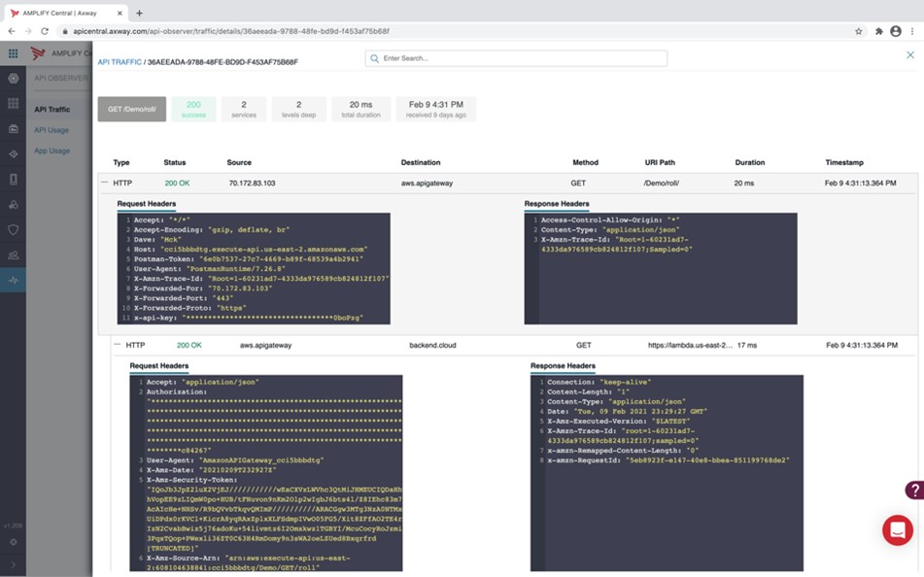Click the Destination column header

[x=421, y=162]
